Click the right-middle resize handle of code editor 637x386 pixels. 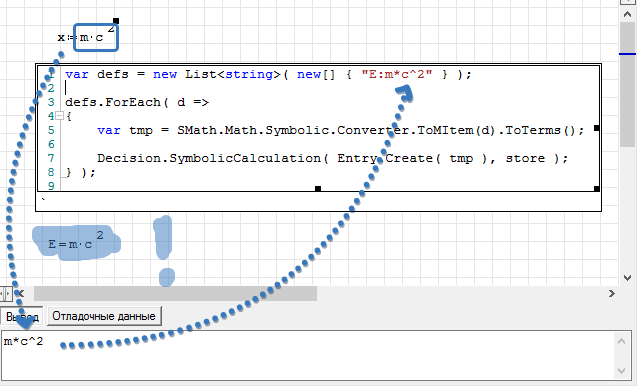pos(597,128)
